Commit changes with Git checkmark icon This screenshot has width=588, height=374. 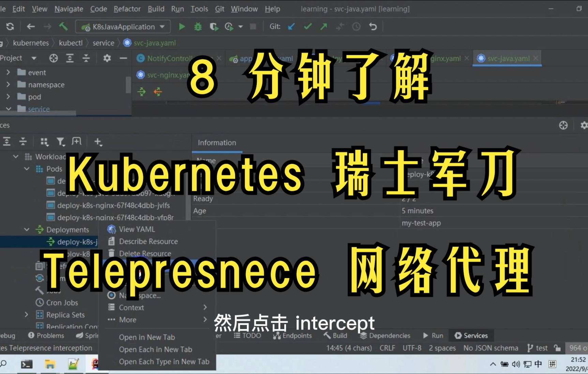point(308,27)
